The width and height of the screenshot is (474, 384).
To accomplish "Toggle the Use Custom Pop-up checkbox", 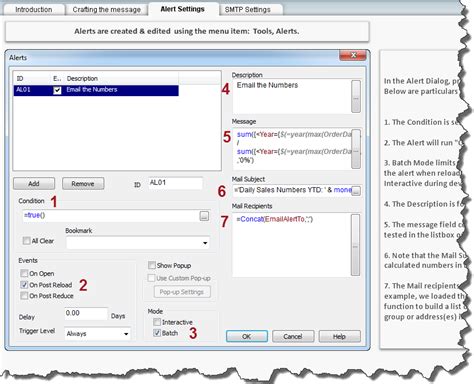I will (x=151, y=278).
